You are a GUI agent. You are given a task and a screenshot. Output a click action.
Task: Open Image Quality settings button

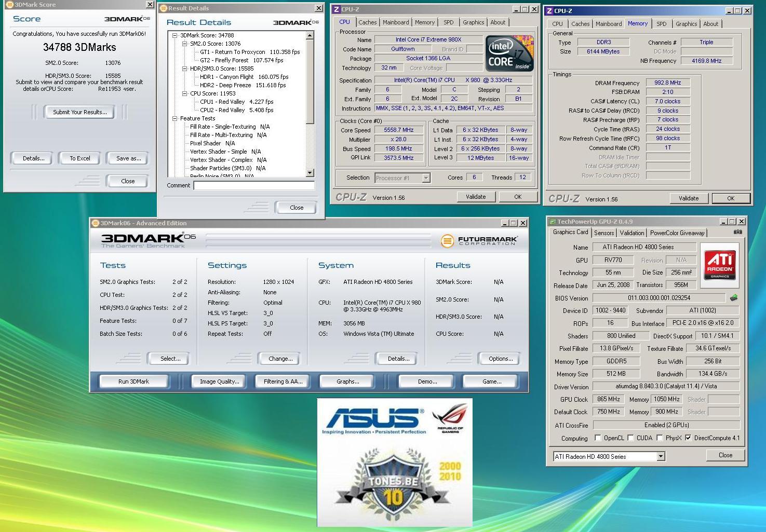pos(219,381)
